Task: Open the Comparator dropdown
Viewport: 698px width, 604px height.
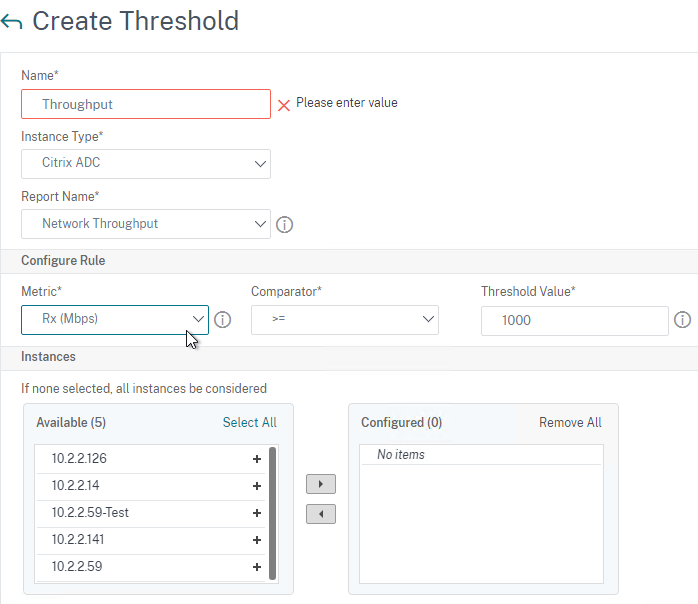Action: [345, 320]
